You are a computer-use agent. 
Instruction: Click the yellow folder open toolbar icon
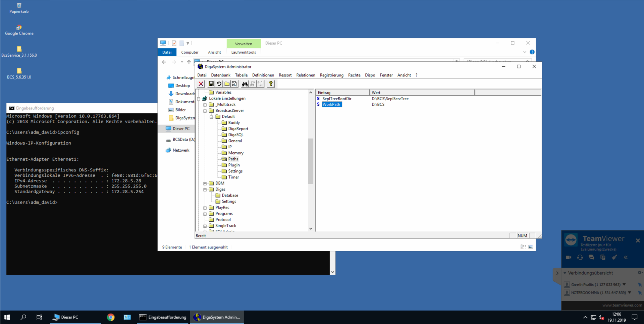[227, 84]
